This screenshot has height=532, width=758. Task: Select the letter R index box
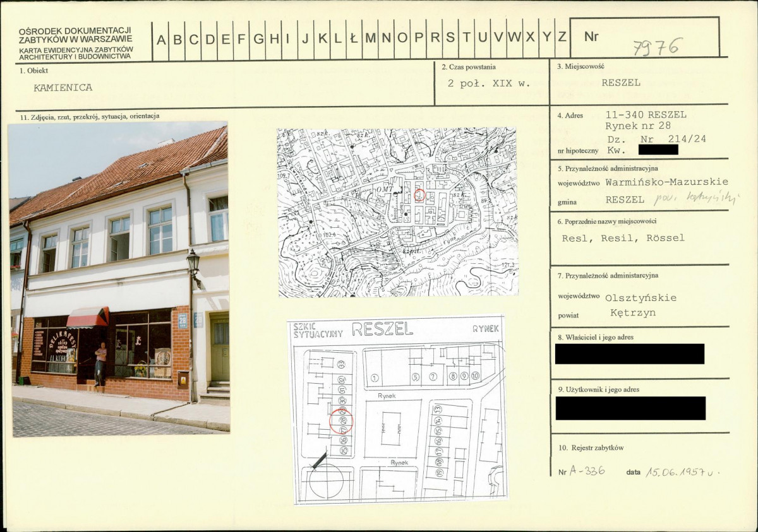(434, 39)
